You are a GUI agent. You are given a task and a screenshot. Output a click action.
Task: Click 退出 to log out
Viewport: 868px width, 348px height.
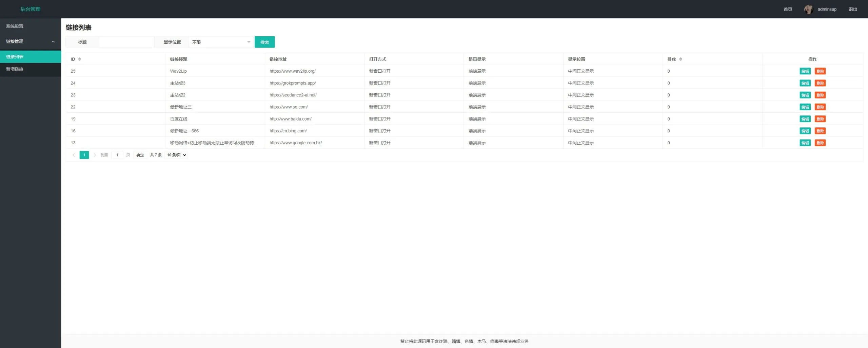coord(853,9)
